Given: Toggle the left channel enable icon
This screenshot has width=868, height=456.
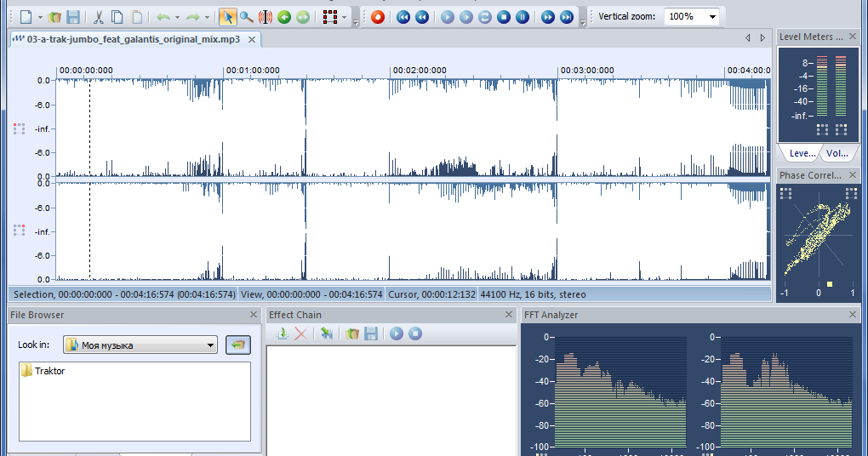Looking at the screenshot, I should pos(20,129).
